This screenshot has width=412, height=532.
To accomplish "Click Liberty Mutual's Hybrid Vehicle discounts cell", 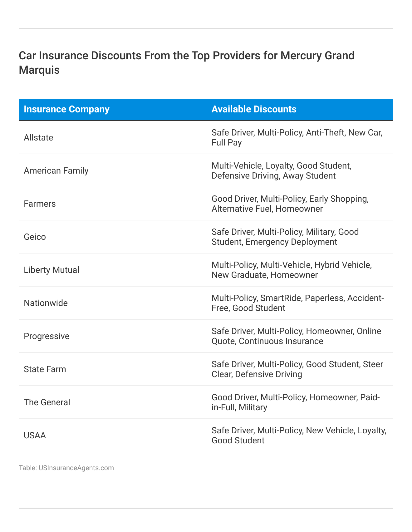I will [292, 270].
